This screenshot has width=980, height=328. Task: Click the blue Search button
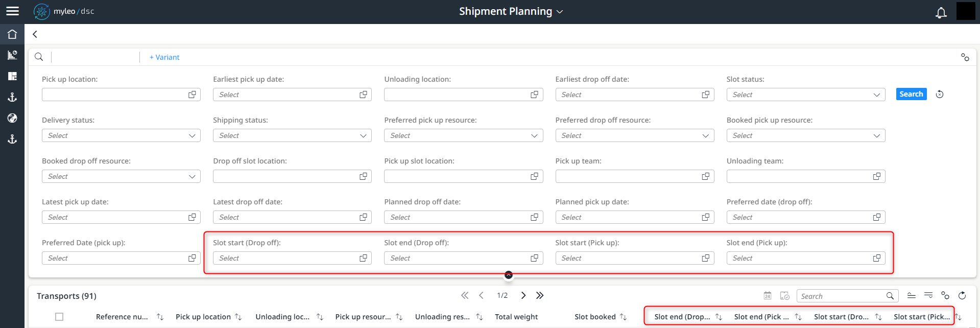click(911, 94)
